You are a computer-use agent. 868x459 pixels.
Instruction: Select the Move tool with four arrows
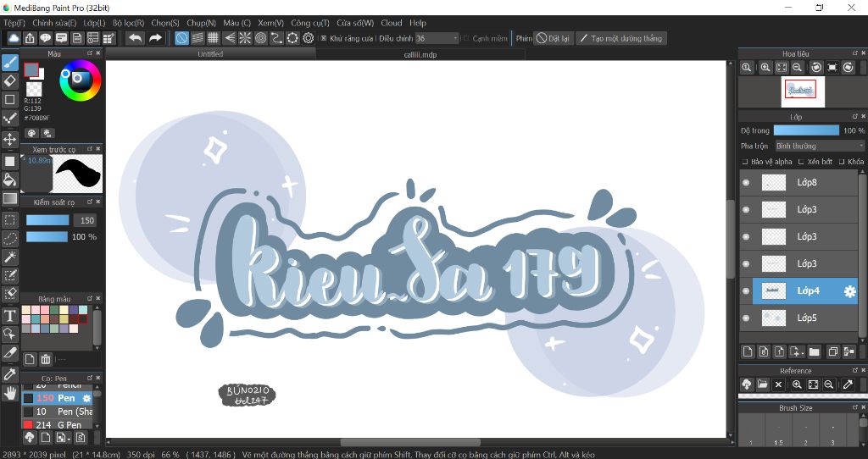coord(10,139)
